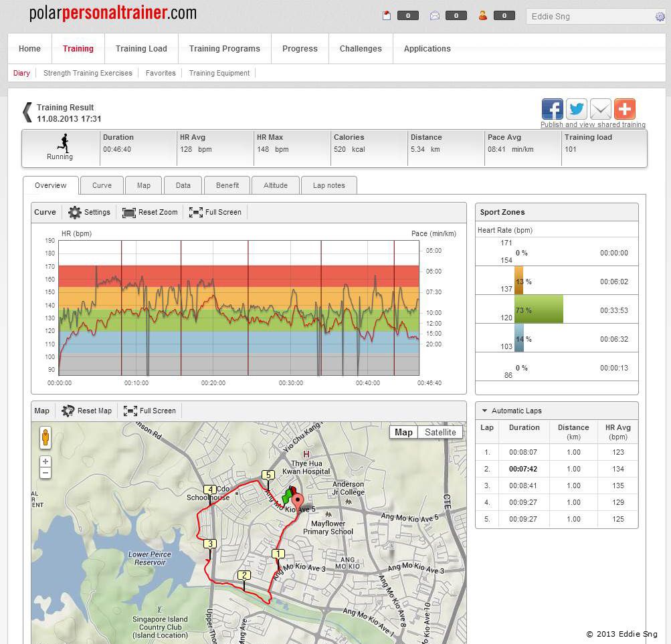
Task: Open the Diary submenu link
Action: [21, 73]
